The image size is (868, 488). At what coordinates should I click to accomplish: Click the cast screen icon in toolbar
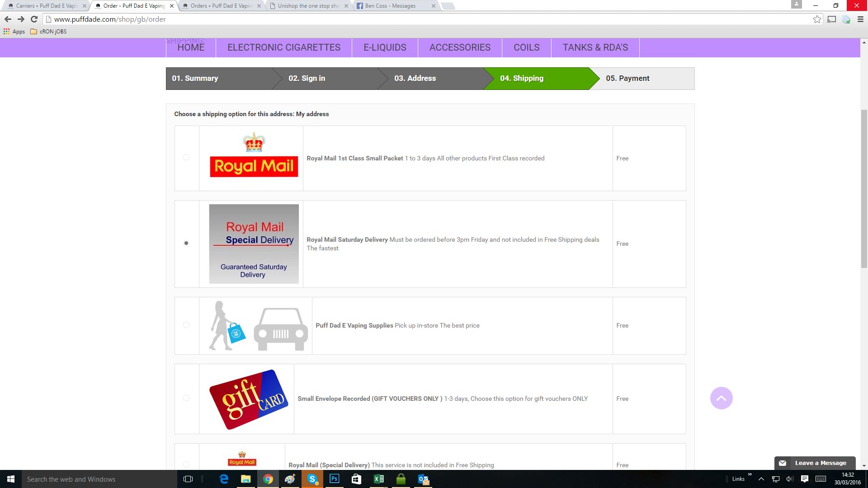coord(831,19)
